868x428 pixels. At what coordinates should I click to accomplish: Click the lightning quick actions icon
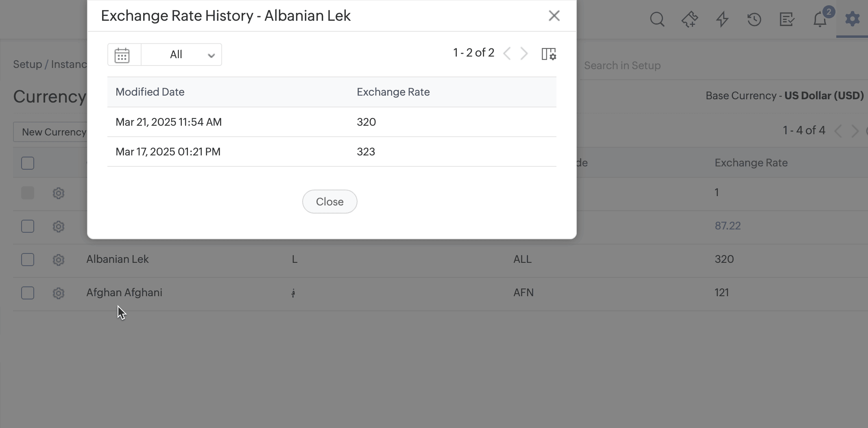pyautogui.click(x=722, y=19)
